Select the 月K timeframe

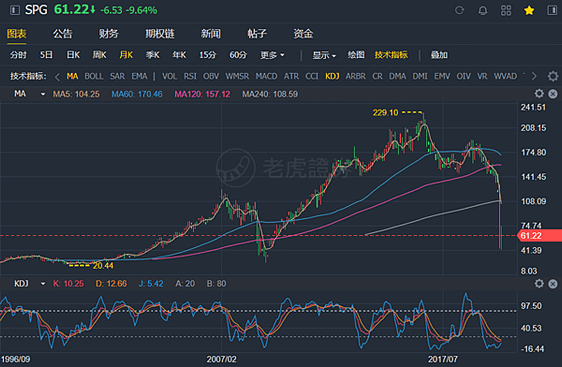click(x=126, y=55)
